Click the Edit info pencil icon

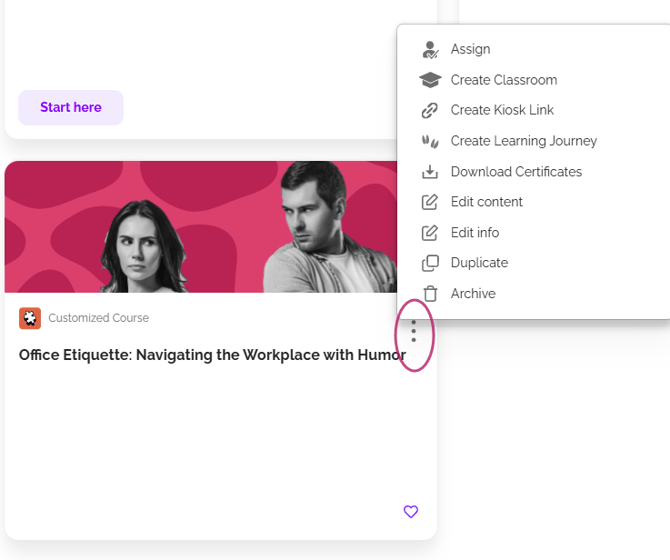click(x=430, y=233)
